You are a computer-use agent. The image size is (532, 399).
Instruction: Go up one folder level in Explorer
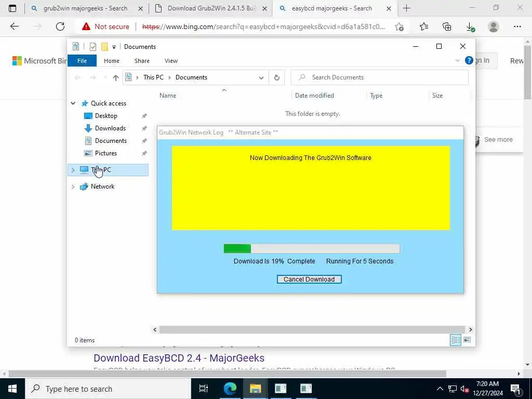coord(116,78)
